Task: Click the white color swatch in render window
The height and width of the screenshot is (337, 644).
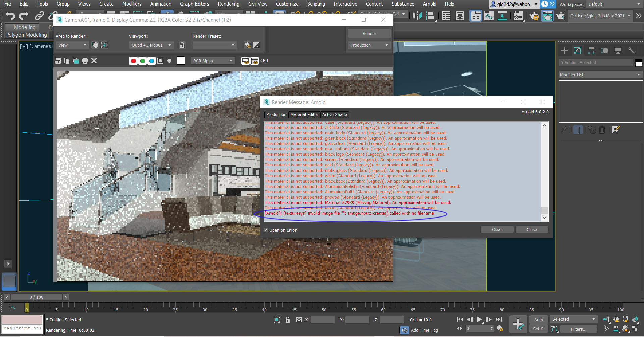Action: click(x=181, y=61)
